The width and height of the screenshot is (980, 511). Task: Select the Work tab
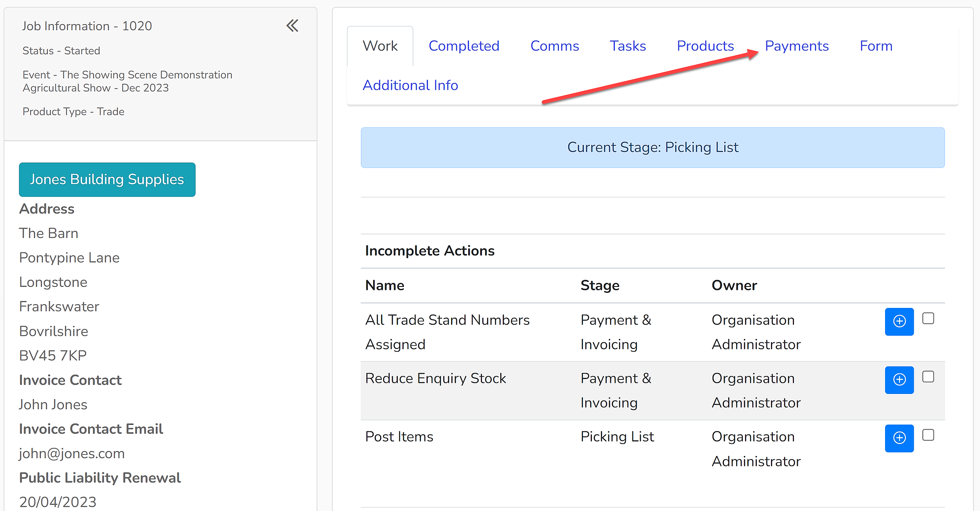[x=380, y=46]
